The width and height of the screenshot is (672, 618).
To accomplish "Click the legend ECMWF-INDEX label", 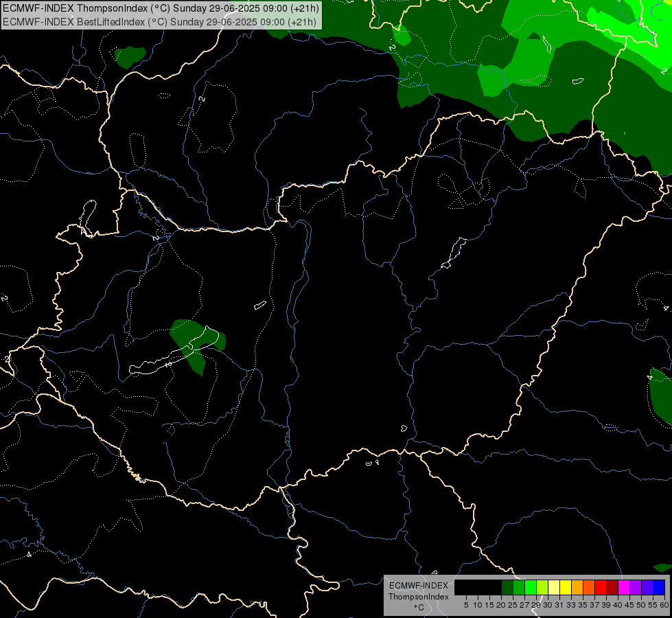I will coord(419,586).
